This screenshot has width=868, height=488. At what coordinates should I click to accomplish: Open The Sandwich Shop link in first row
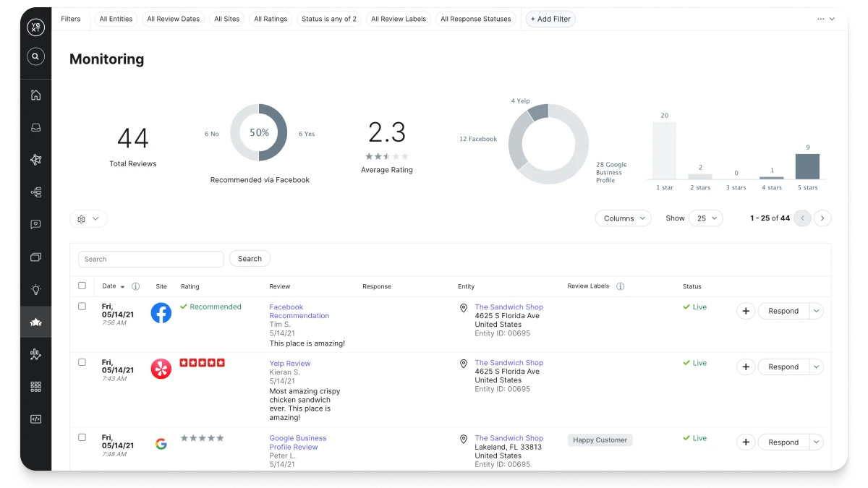(509, 307)
